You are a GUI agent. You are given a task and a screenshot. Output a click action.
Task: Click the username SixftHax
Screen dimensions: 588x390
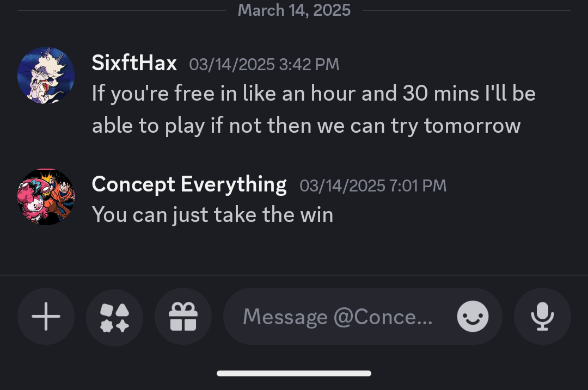[134, 63]
